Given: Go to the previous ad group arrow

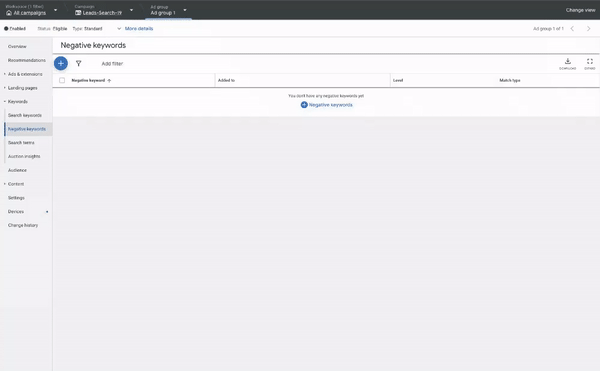Looking at the screenshot, I should coord(572,29).
